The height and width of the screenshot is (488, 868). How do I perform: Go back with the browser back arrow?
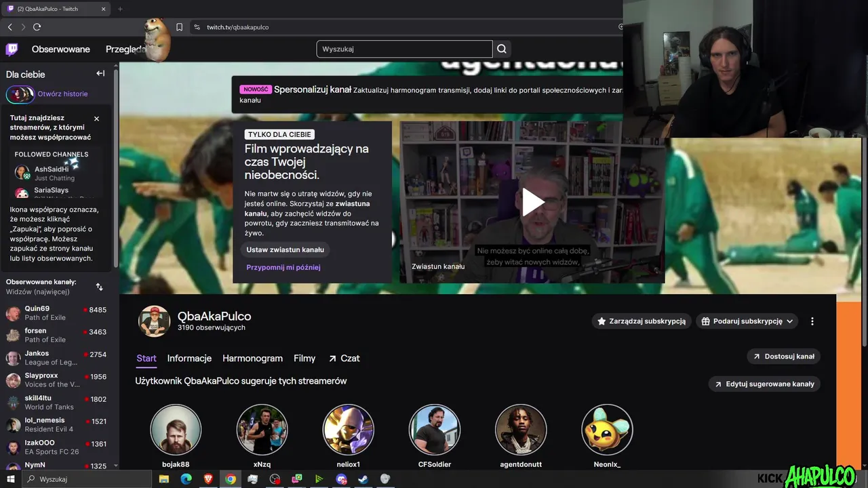(x=9, y=27)
